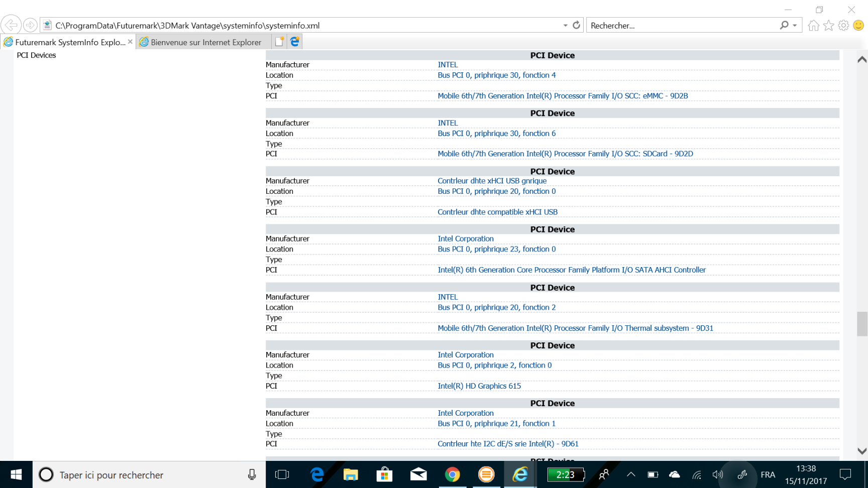The height and width of the screenshot is (488, 868).
Task: Click the vertical scrollbar thumb
Action: point(862,324)
